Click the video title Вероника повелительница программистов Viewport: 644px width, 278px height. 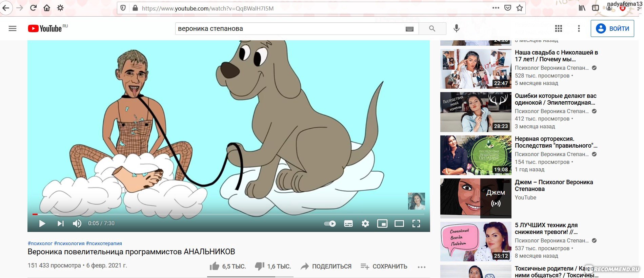tap(131, 252)
